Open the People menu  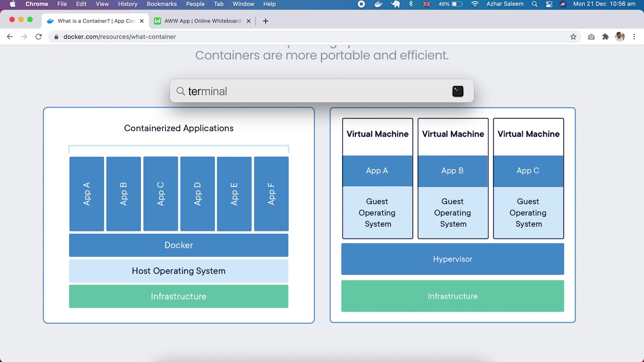coord(195,4)
